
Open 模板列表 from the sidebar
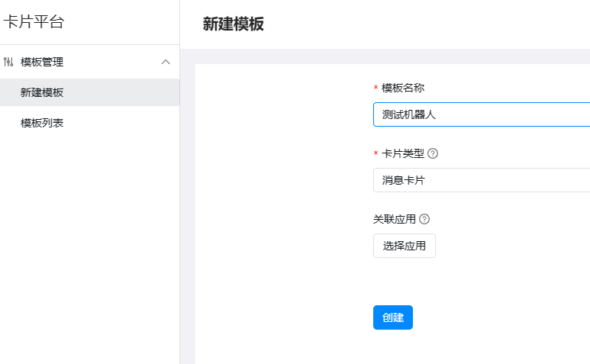tap(42, 123)
